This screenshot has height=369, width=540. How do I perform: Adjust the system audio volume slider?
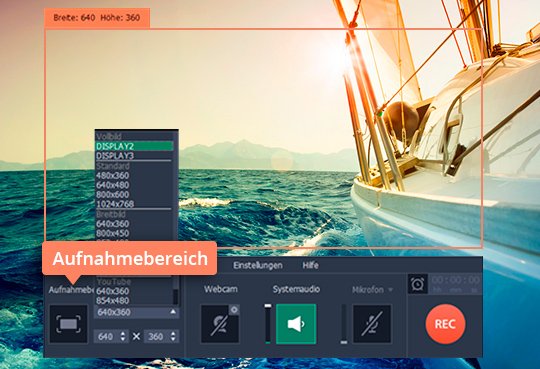point(268,324)
